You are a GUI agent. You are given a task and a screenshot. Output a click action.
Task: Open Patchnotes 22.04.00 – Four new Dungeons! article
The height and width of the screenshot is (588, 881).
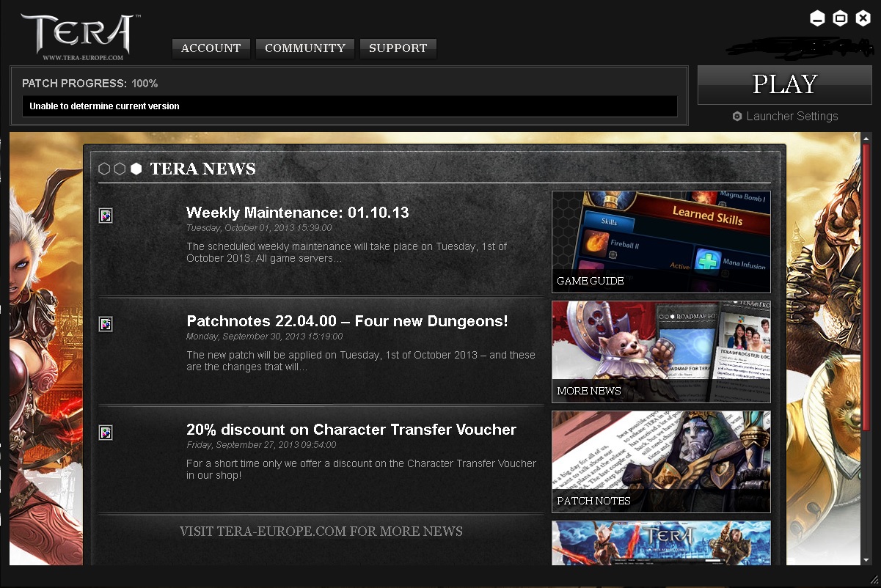(347, 321)
